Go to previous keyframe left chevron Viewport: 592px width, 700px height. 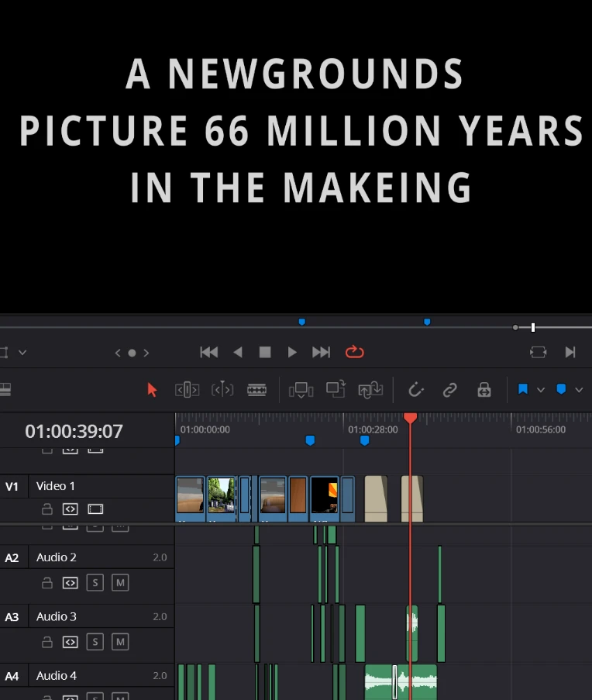(x=118, y=353)
